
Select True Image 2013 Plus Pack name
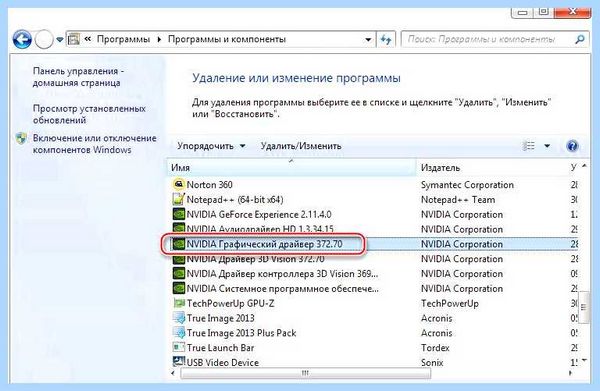pyautogui.click(x=241, y=333)
